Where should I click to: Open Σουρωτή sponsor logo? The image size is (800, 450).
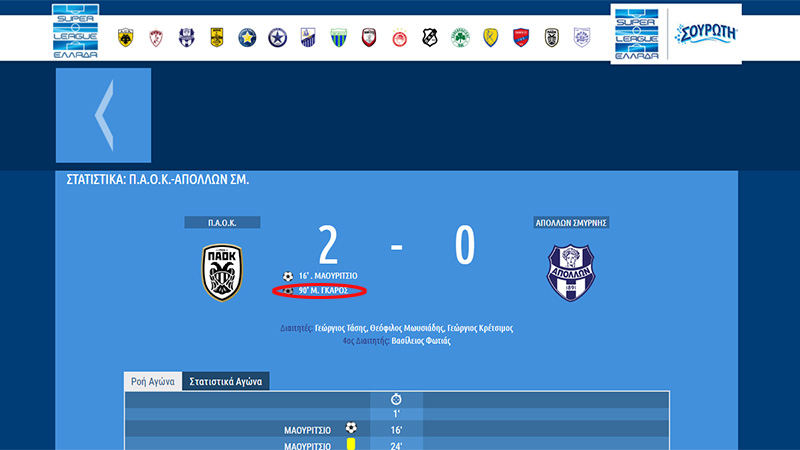(706, 34)
